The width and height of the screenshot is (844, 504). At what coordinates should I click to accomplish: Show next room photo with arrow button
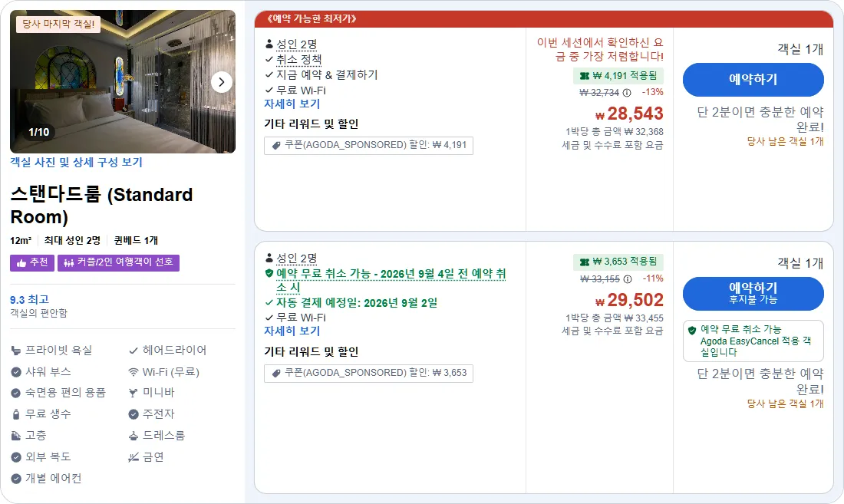tap(221, 82)
